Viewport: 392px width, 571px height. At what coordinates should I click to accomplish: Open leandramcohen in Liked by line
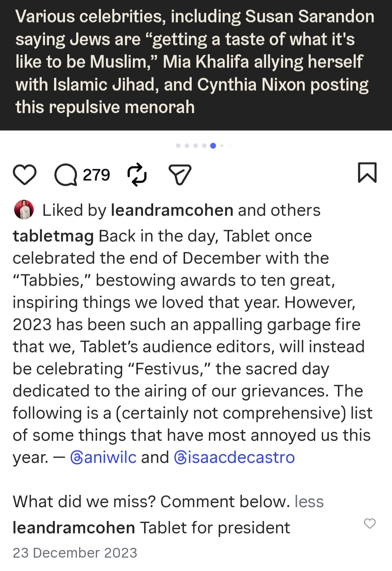(172, 210)
